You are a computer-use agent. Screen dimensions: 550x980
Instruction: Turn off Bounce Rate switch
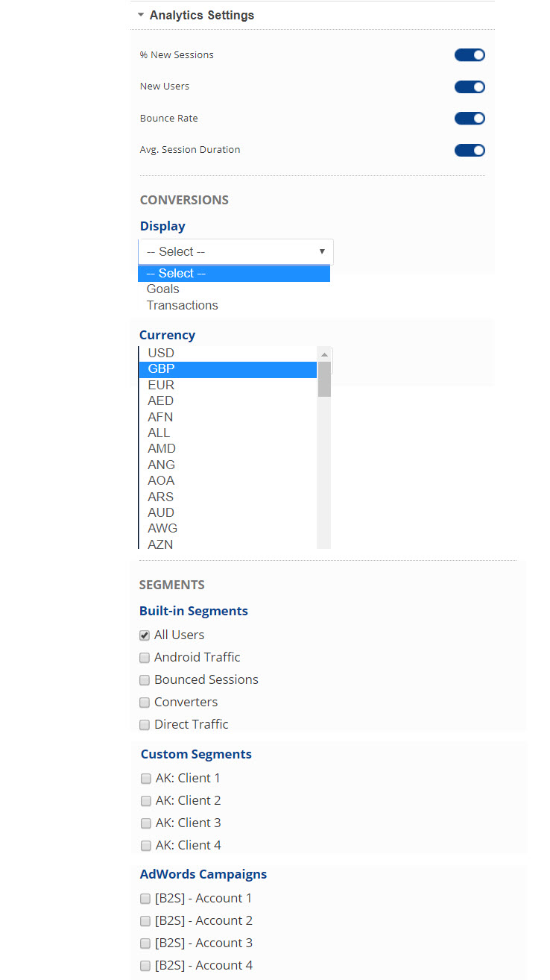(x=470, y=119)
